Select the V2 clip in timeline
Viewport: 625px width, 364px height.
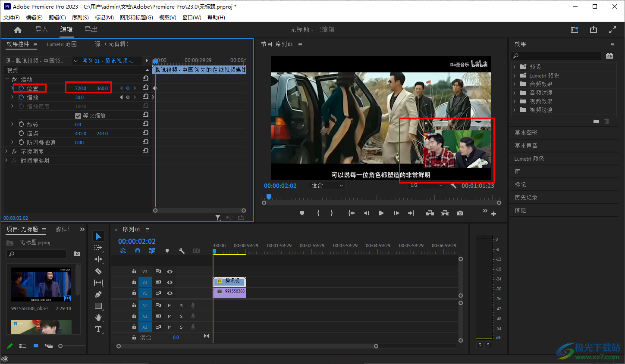click(x=229, y=281)
